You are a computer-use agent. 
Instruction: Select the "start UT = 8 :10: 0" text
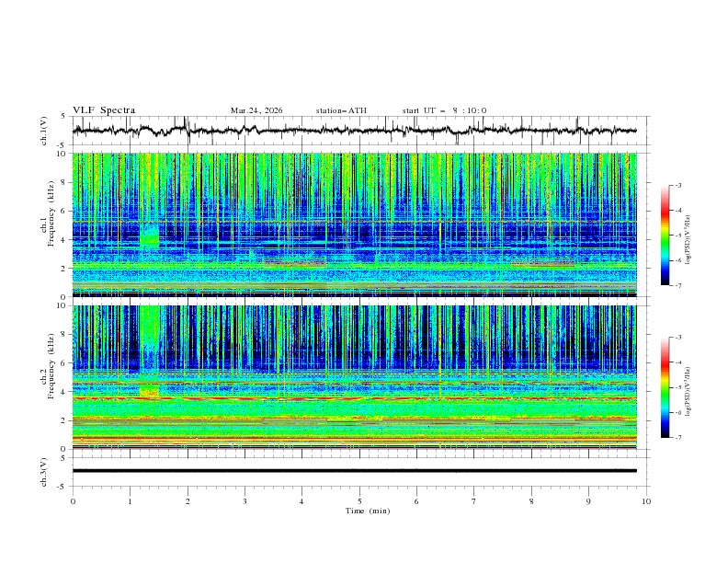(444, 110)
